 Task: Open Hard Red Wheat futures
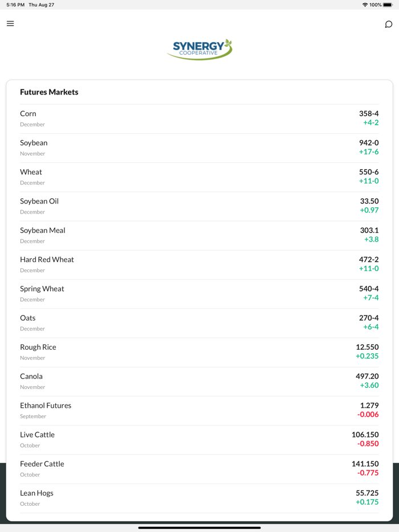[199, 264]
